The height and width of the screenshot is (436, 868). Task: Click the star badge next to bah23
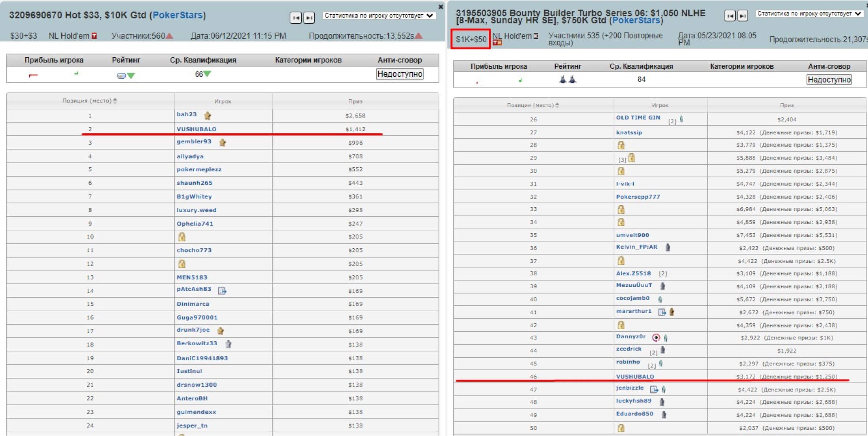click(208, 116)
